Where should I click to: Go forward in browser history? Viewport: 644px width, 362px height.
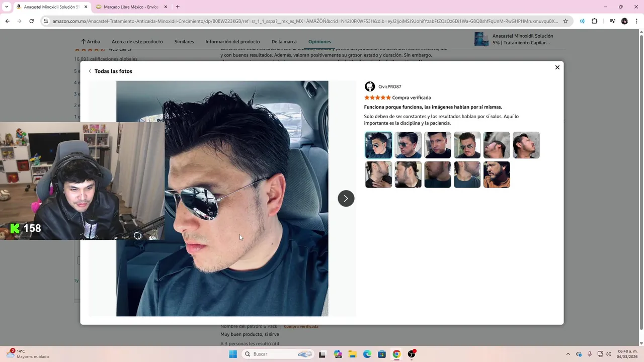click(19, 21)
